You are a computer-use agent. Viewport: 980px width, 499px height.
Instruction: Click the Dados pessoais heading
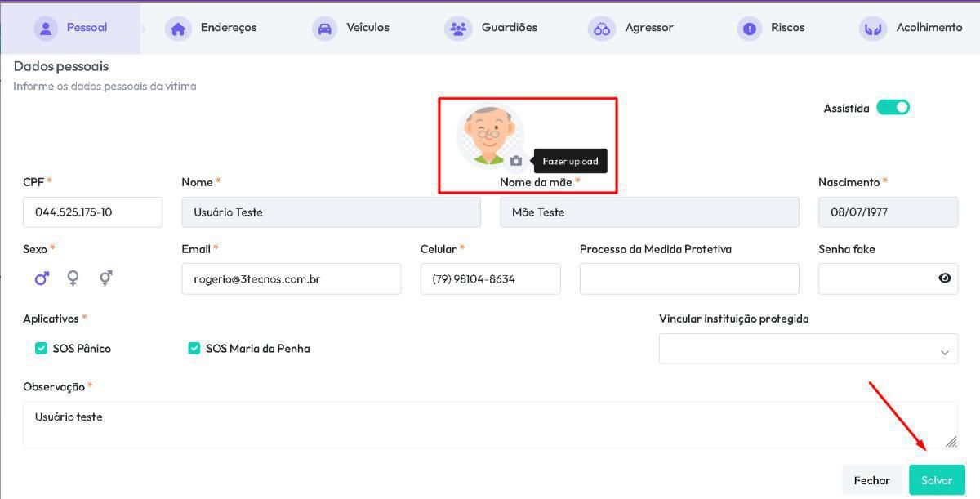coord(61,66)
